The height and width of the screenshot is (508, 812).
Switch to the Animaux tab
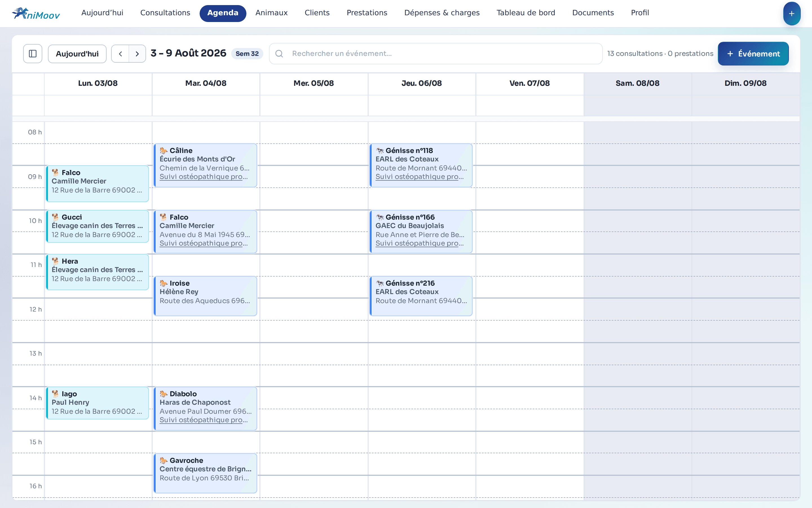(272, 13)
